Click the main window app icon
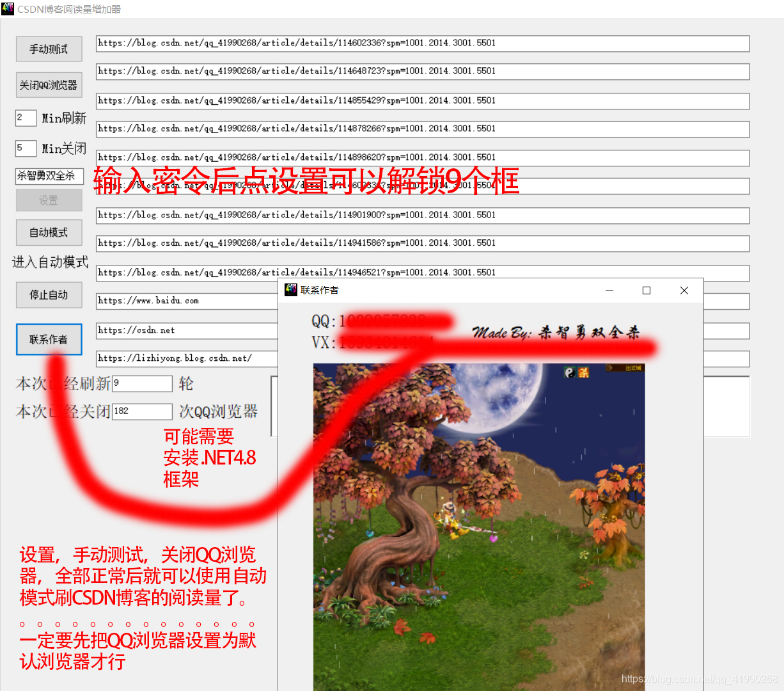Screen dimensions: 784x691 coord(8,8)
